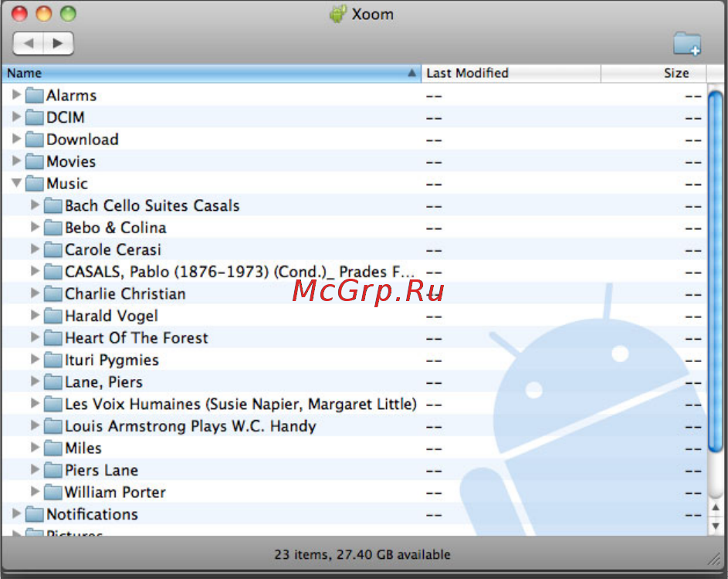728x579 pixels.
Task: Expand the Heart Of The Forest triangle
Action: coord(35,337)
